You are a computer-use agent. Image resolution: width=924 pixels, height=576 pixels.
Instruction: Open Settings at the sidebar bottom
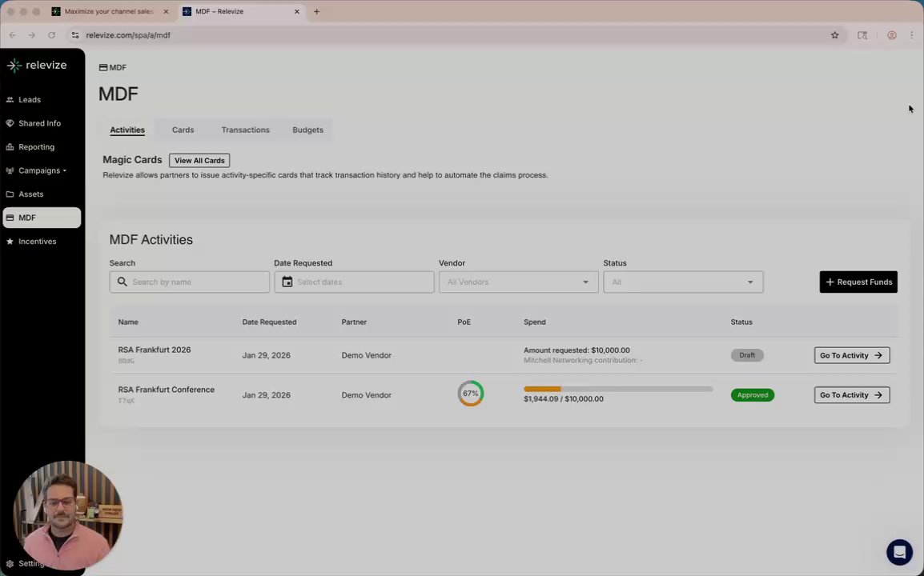point(26,563)
